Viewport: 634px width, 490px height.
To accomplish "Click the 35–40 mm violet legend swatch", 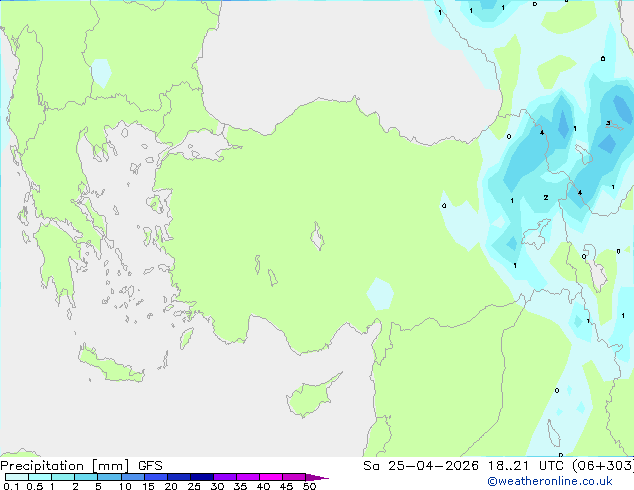I will tap(248, 477).
